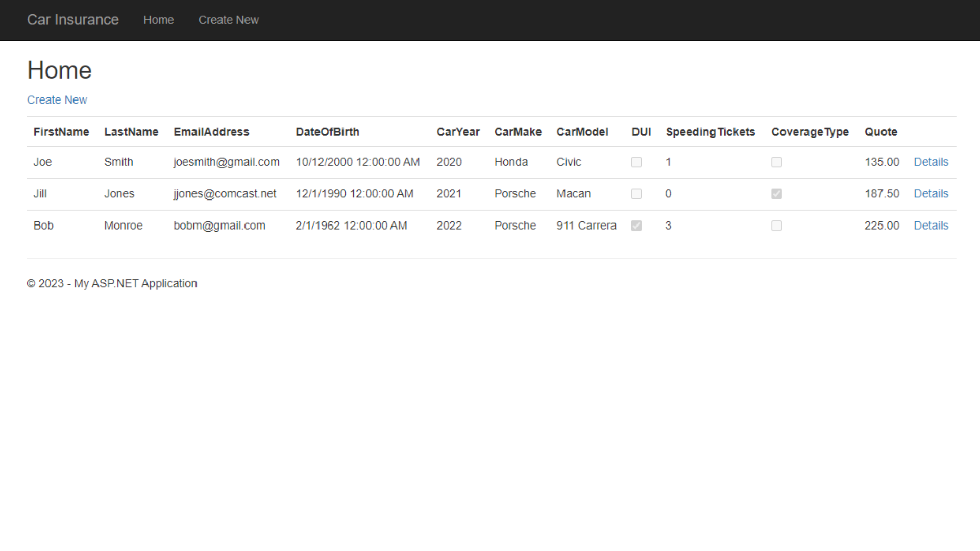This screenshot has height=551, width=980.
Task: Select first name Joe
Action: pyautogui.click(x=42, y=162)
